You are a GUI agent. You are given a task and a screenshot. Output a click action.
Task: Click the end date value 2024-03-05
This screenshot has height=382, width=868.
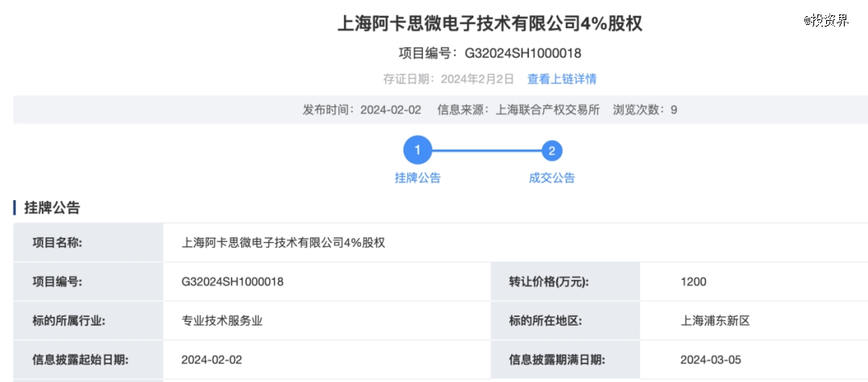click(710, 359)
